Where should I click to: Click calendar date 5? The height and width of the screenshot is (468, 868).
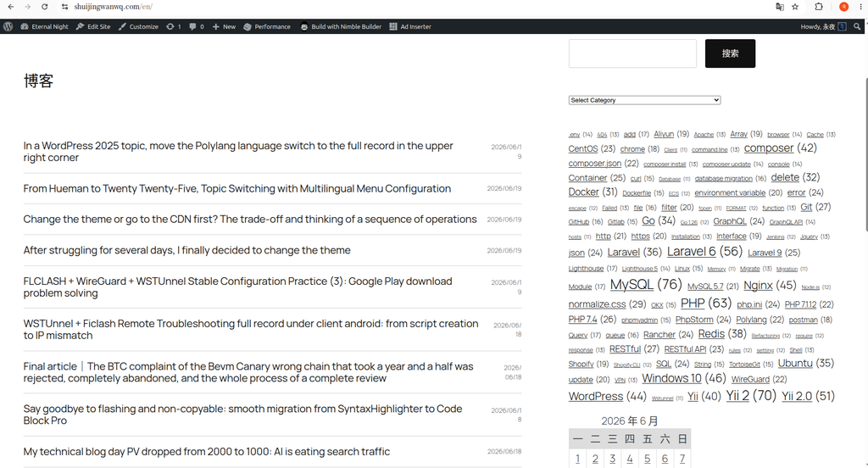click(647, 459)
